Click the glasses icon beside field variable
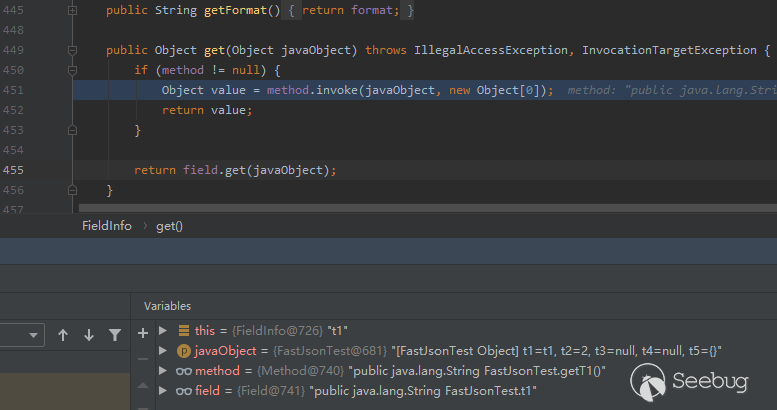The width and height of the screenshot is (777, 410). (x=184, y=391)
